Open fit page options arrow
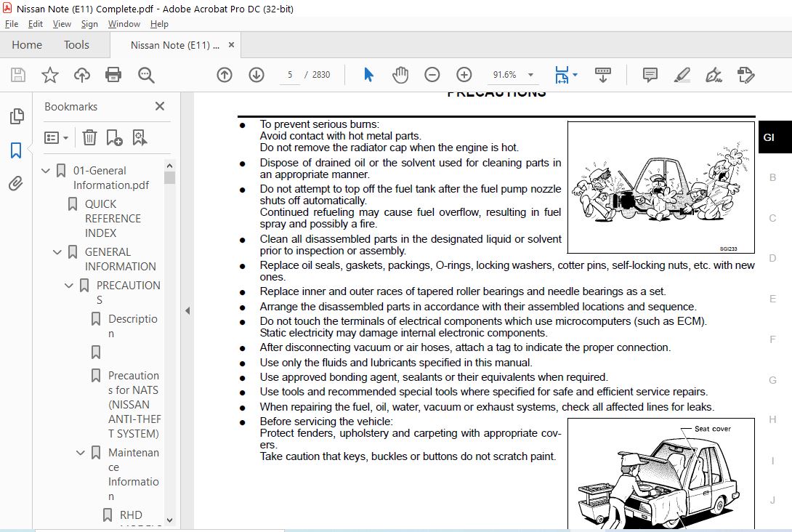 (x=575, y=76)
